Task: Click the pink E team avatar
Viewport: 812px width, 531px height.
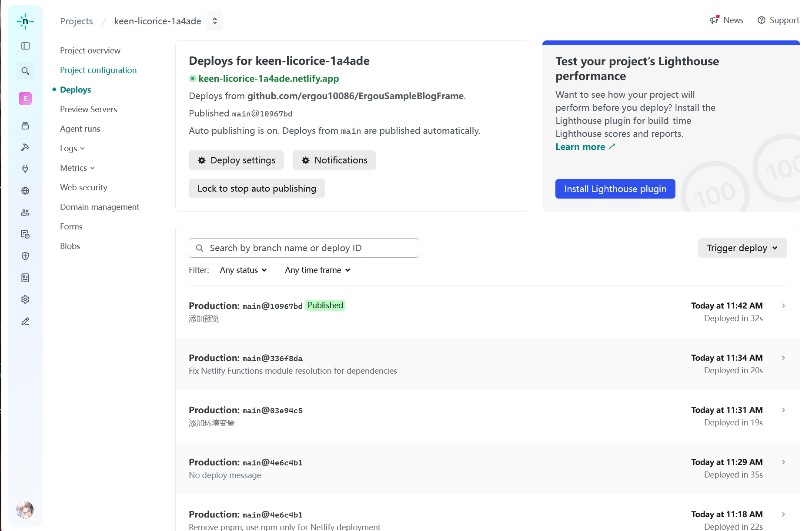Action: 25,99
